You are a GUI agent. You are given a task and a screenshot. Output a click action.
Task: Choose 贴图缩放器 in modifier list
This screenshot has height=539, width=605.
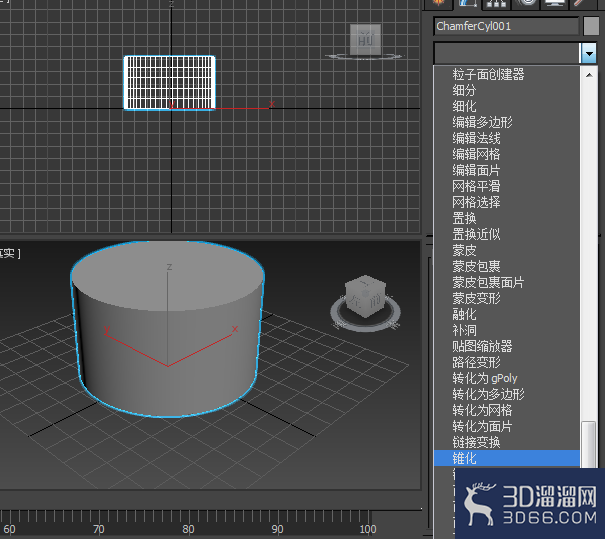click(482, 346)
